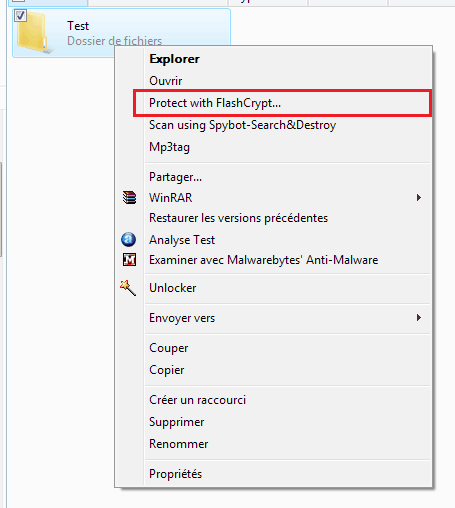Expand the Envoyer vers submenu arrow
Viewport: 455px width, 508px height.
coord(419,318)
